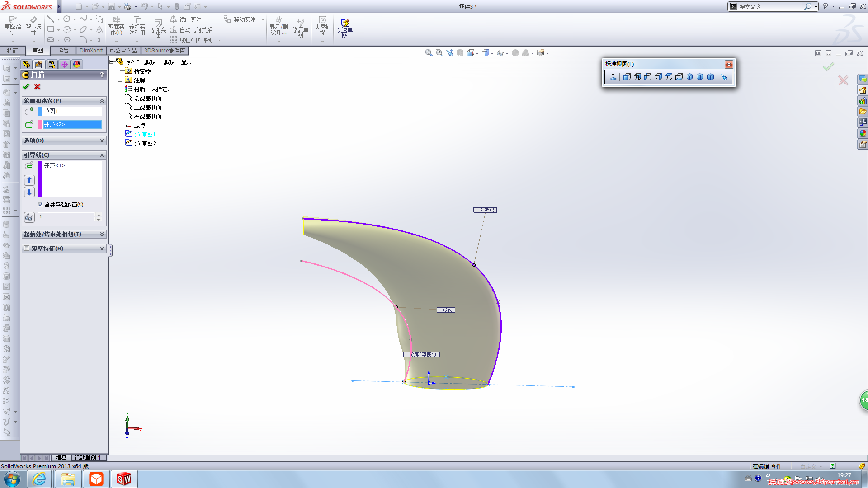Click the Smart Dimension (智能尺寸) tool
Screen dimensions: 868x488
(x=33, y=26)
